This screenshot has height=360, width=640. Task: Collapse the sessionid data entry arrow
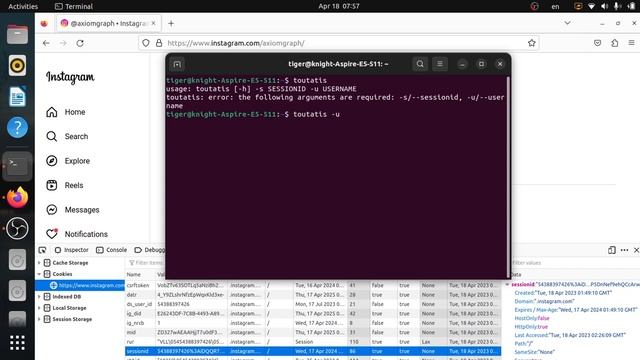pyautogui.click(x=508, y=284)
